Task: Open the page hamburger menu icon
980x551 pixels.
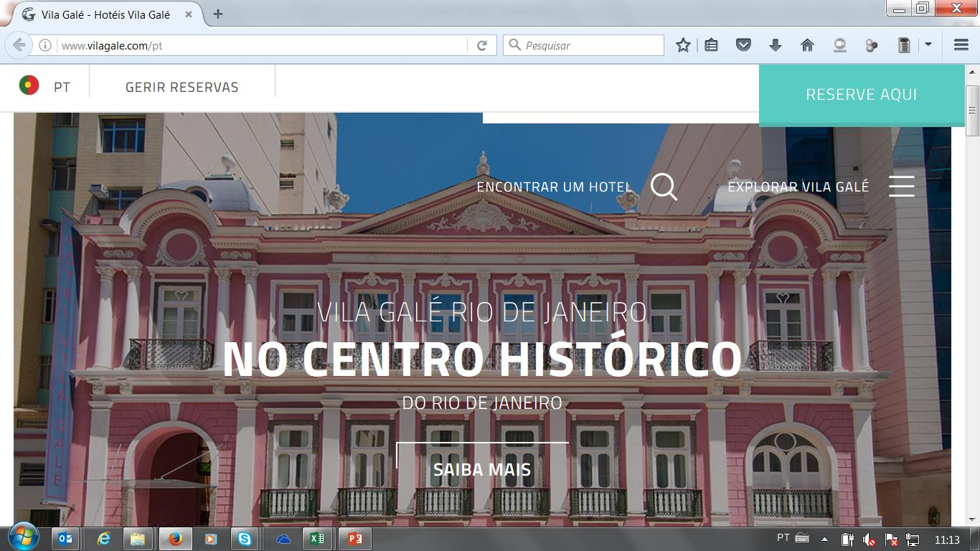Action: (x=901, y=186)
